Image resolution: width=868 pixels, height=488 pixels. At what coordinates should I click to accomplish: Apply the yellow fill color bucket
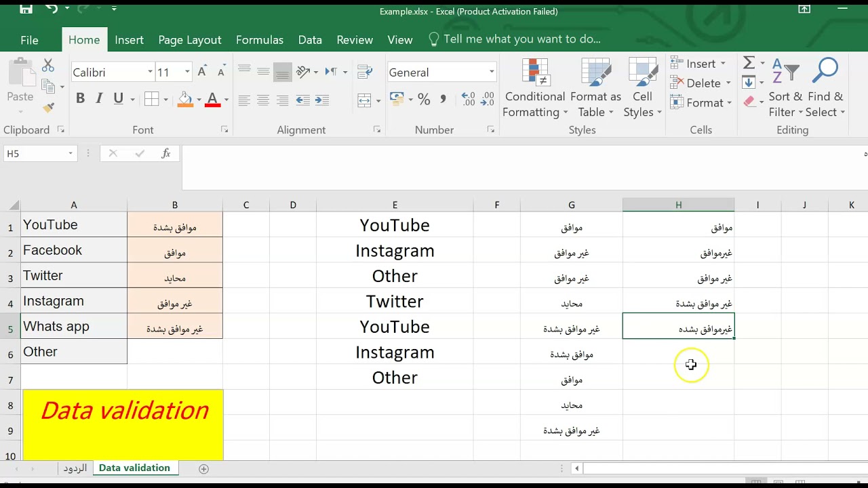(185, 99)
